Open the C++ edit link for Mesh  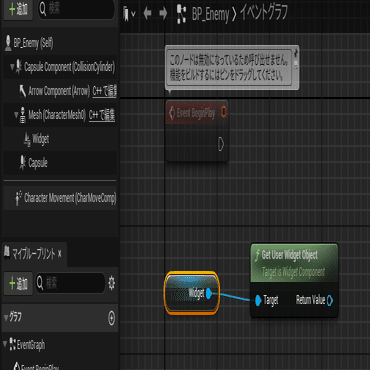point(102,115)
